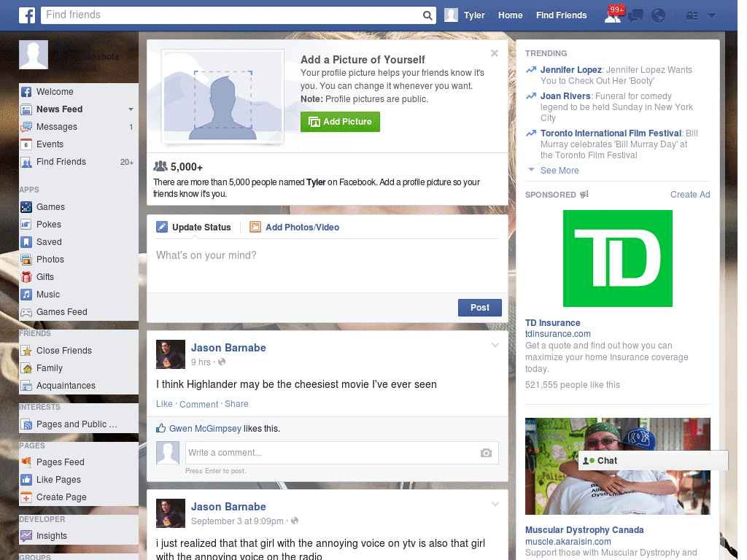Viewport: 747px width, 560px height.
Task: Click the What's on your mind field
Action: pos(328,264)
